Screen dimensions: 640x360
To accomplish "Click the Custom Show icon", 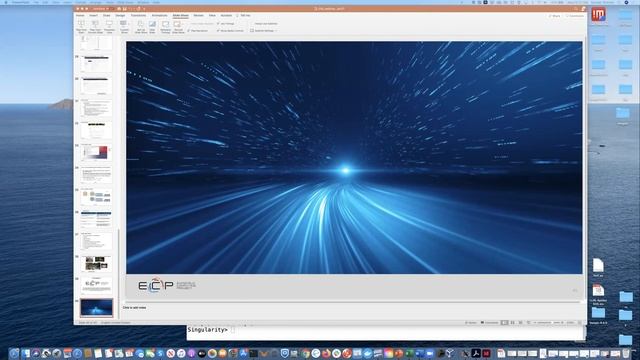I will [123, 24].
